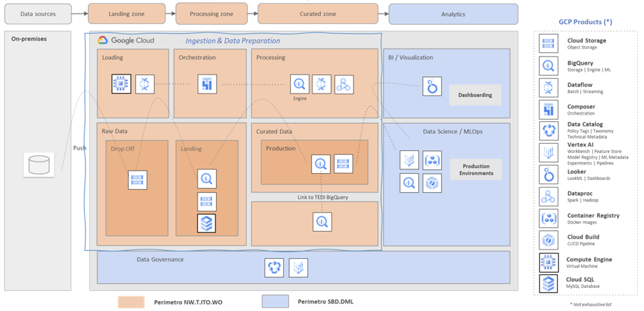Select the Production Environments label box

476,170
